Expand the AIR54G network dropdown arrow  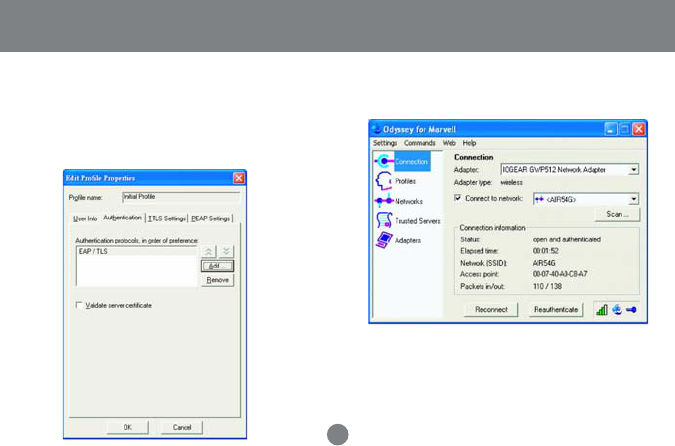point(633,199)
